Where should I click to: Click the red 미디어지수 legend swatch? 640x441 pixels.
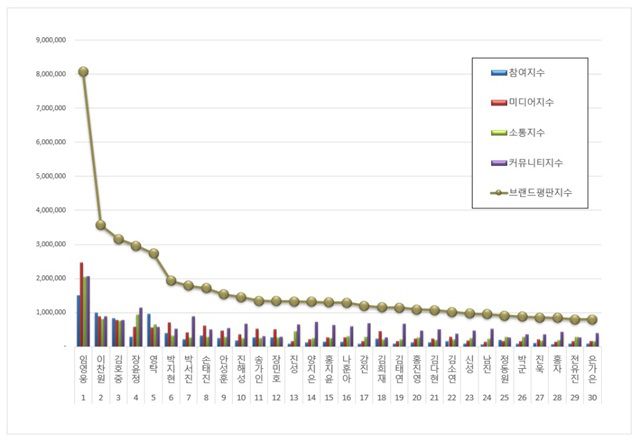point(494,101)
